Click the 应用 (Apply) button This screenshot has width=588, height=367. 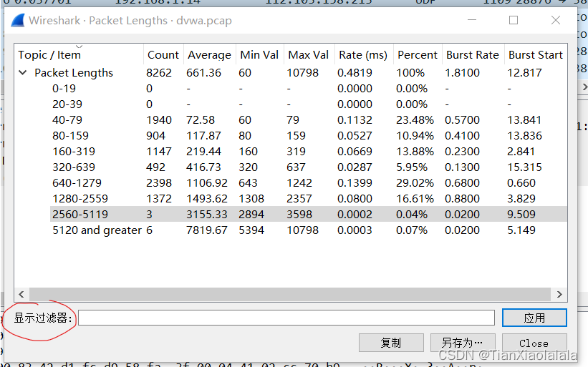point(534,318)
